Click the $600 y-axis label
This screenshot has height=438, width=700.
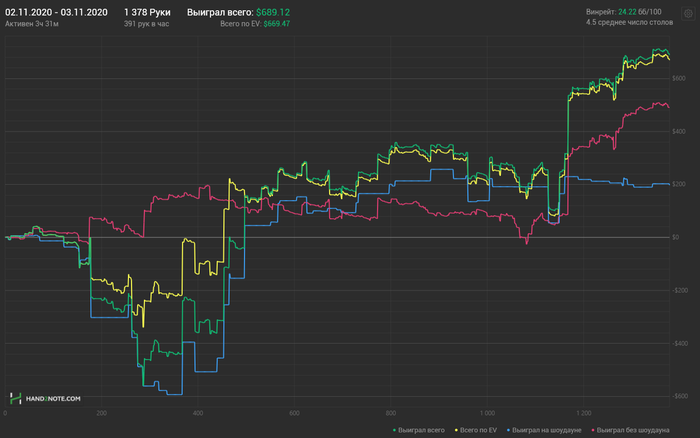(x=679, y=79)
